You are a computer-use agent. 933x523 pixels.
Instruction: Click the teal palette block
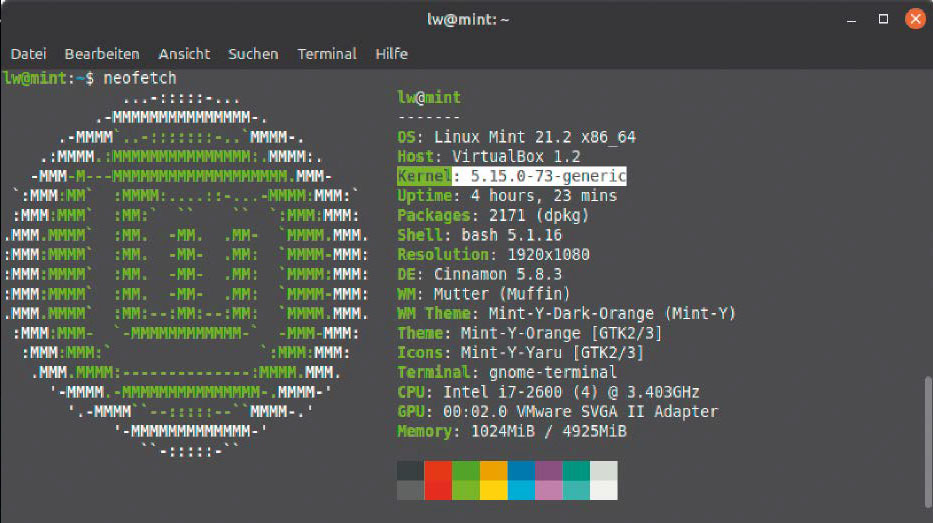tap(577, 480)
